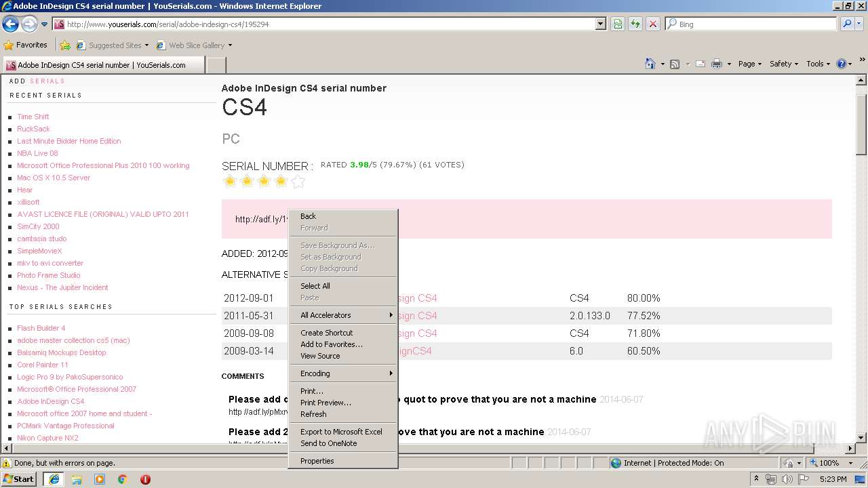Click the Read Mail icon

pyautogui.click(x=701, y=64)
